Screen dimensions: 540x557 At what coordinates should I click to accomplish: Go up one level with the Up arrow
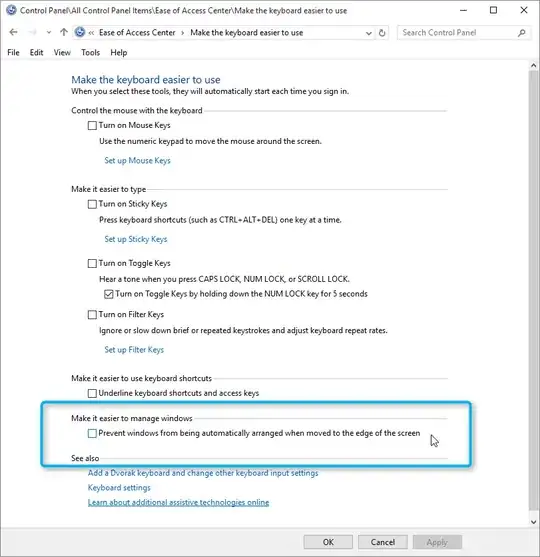point(64,32)
